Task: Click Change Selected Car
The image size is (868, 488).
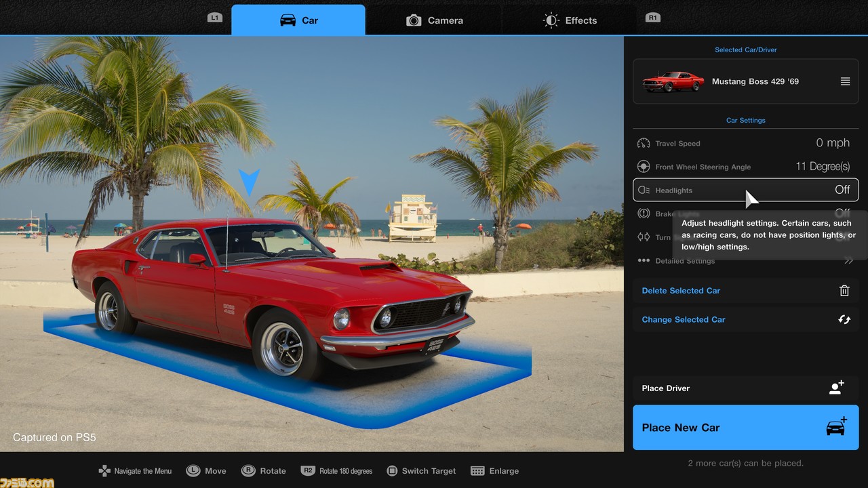Action: (746, 319)
